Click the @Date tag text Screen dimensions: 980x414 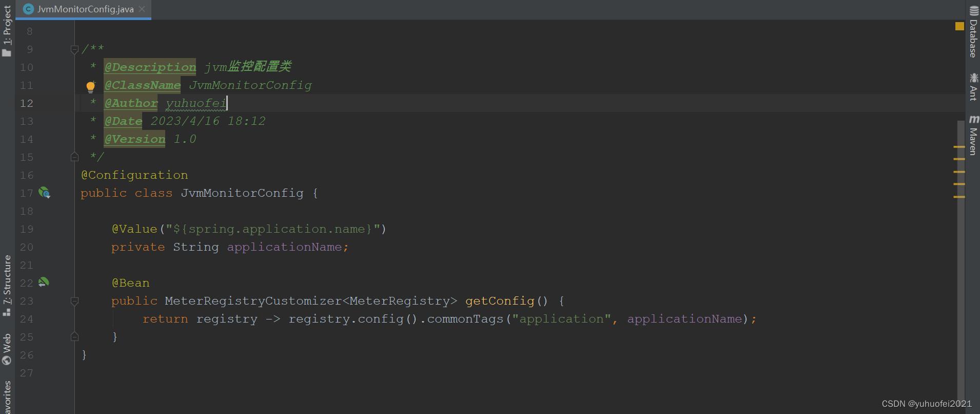click(123, 121)
